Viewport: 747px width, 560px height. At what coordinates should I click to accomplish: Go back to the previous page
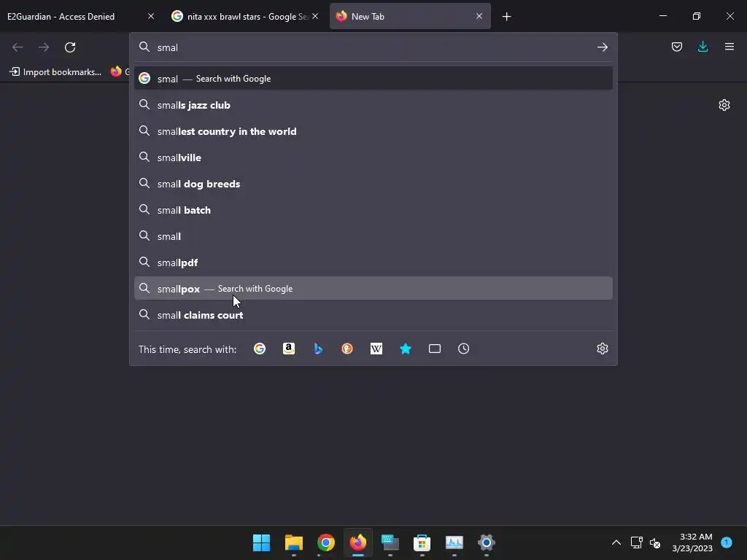[x=18, y=47]
